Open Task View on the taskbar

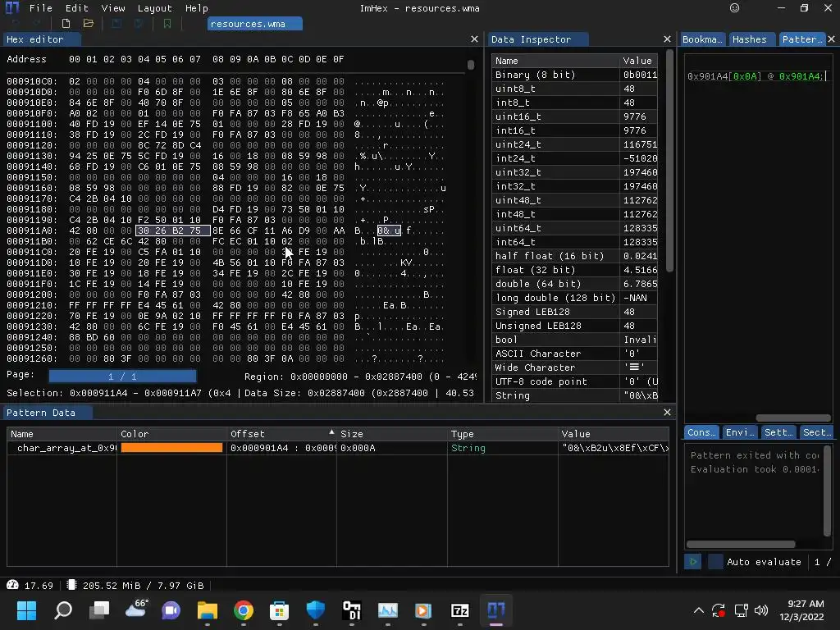(x=99, y=609)
